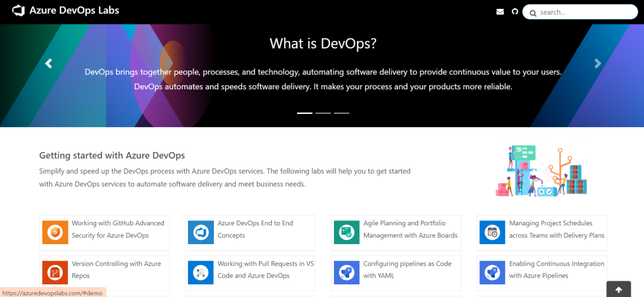Click the scroll-to-top arrow button
This screenshot has height=297, width=644.
[x=618, y=289]
